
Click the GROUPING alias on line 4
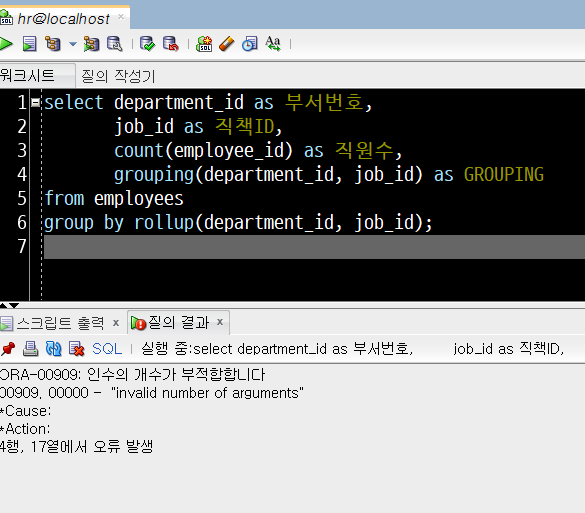(x=504, y=175)
